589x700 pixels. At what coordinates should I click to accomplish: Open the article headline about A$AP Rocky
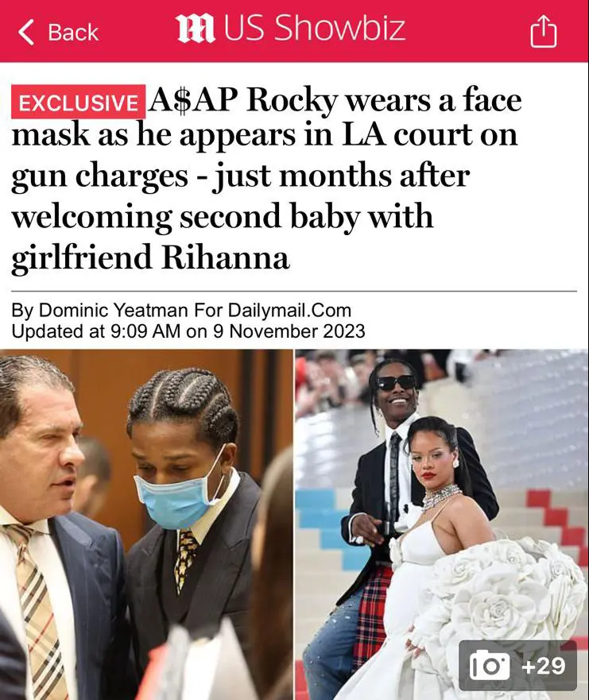266,179
